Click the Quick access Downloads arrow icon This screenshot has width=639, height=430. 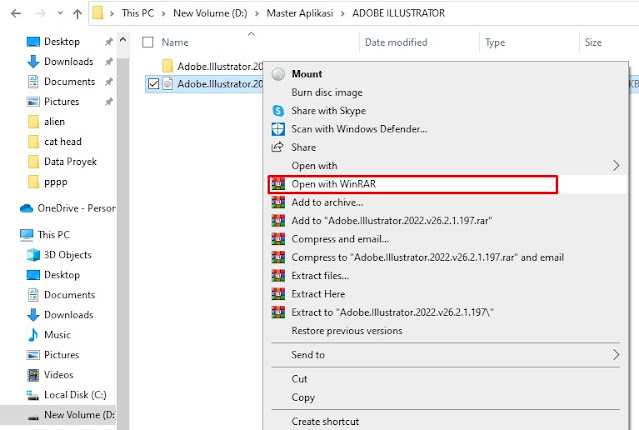pyautogui.click(x=33, y=62)
